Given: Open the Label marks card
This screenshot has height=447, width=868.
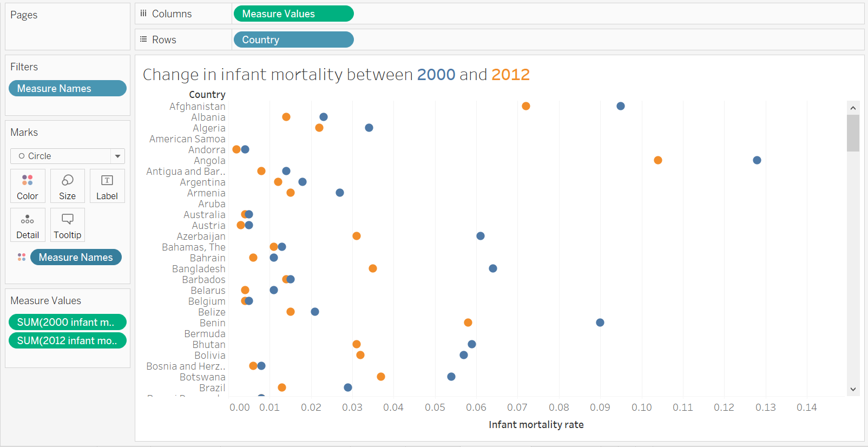Looking at the screenshot, I should click(x=107, y=186).
